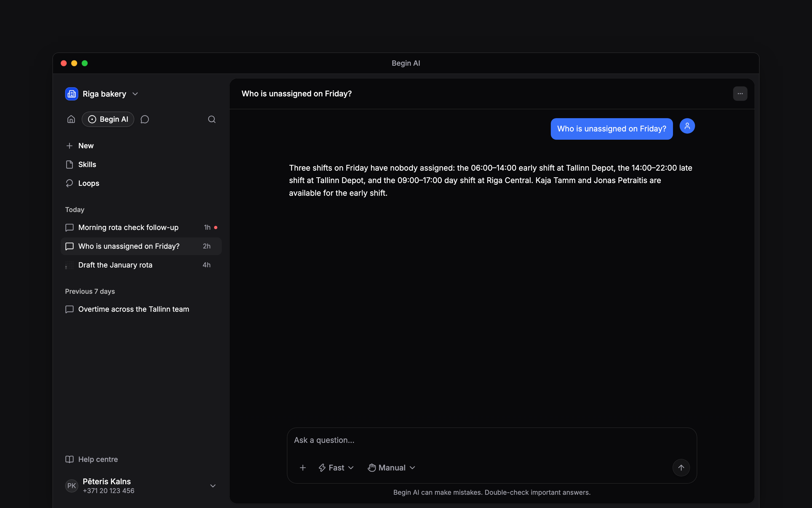Screen dimensions: 812x508
Task: Click the 4h timestamp on January rota
Action: pyautogui.click(x=207, y=265)
